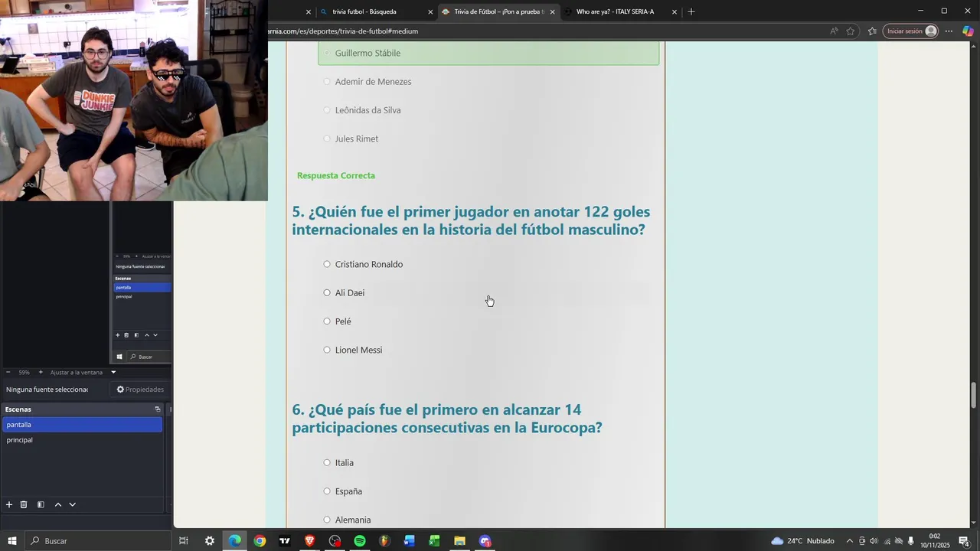The height and width of the screenshot is (551, 980).
Task: Select the Ali Daei radio button
Action: [327, 292]
